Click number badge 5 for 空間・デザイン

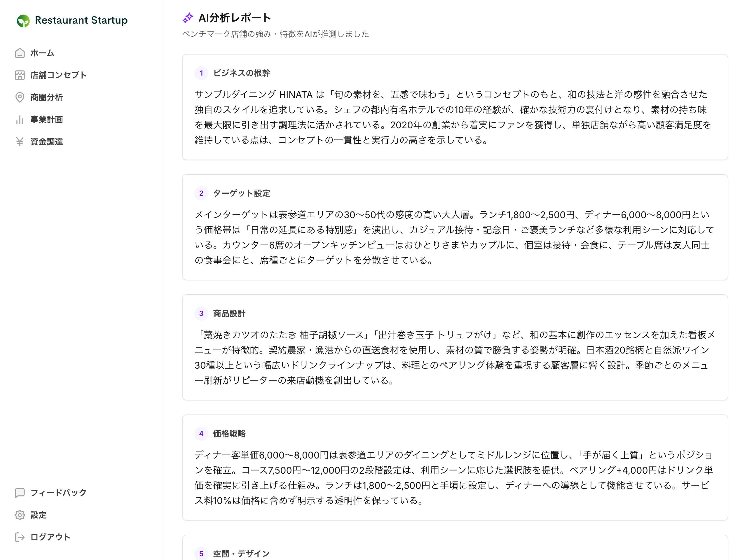[201, 554]
